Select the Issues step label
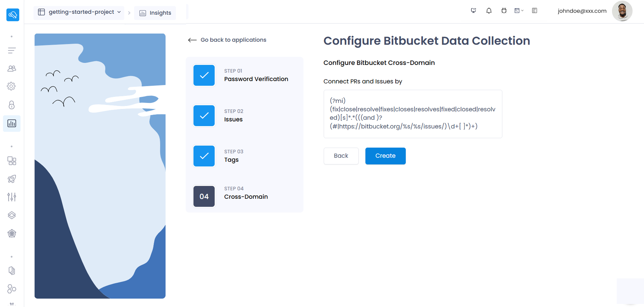The width and height of the screenshot is (644, 307). 233,119
